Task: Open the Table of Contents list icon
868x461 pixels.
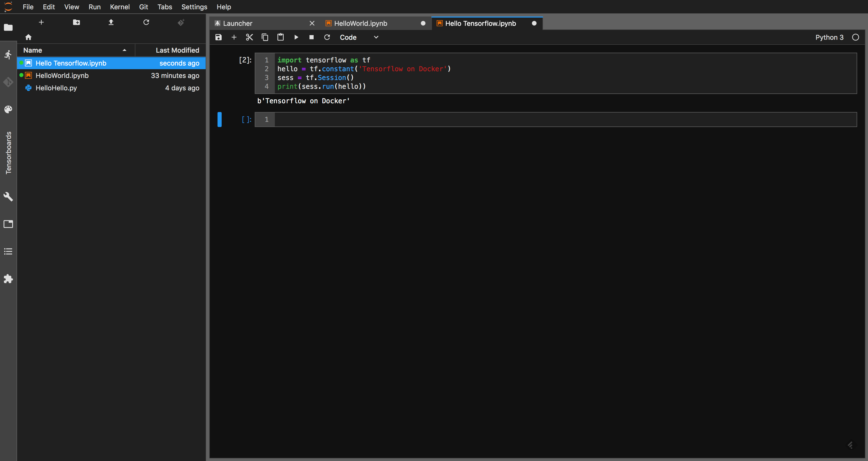Action: 8,251
